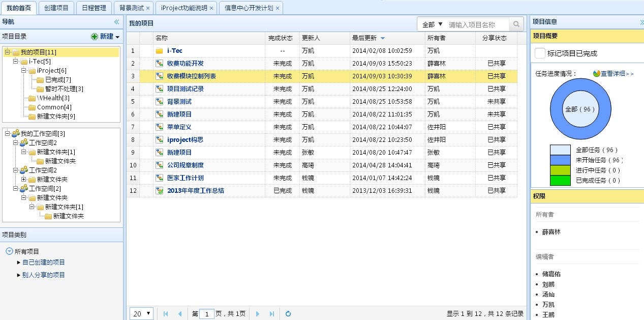Click the project icon beside 医家工作计划
Image resolution: width=644 pixels, height=320 pixels.
point(160,178)
